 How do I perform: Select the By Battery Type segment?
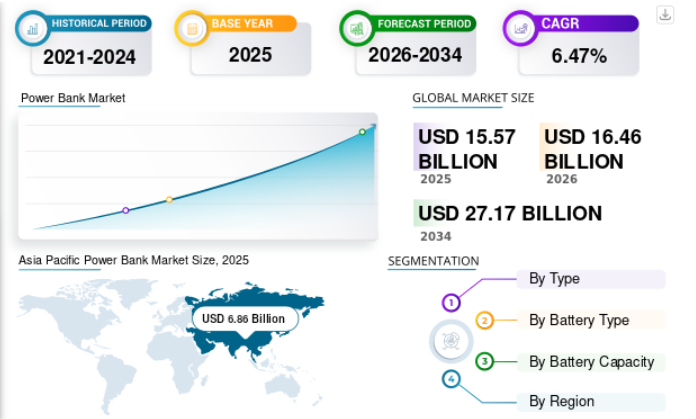pos(591,320)
